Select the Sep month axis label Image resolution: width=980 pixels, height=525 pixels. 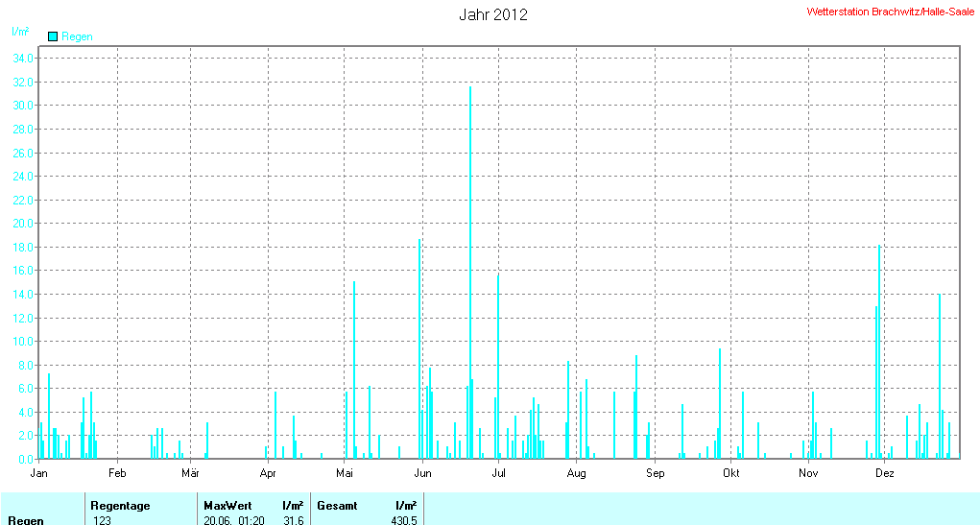point(655,473)
